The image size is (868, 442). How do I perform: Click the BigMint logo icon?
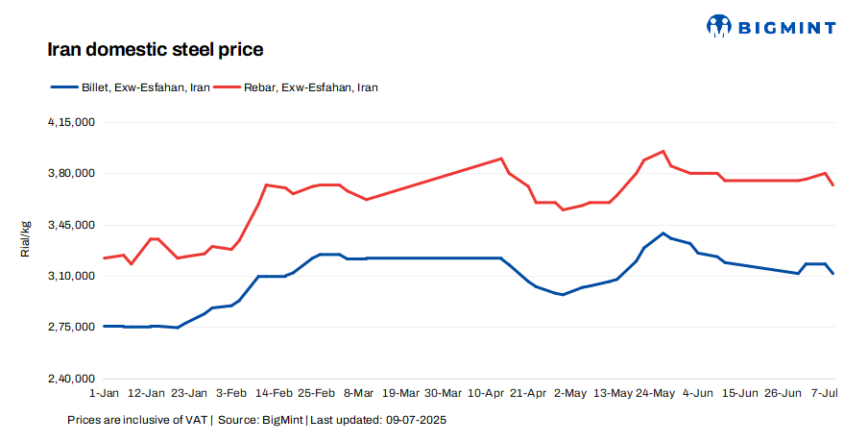[x=720, y=26]
